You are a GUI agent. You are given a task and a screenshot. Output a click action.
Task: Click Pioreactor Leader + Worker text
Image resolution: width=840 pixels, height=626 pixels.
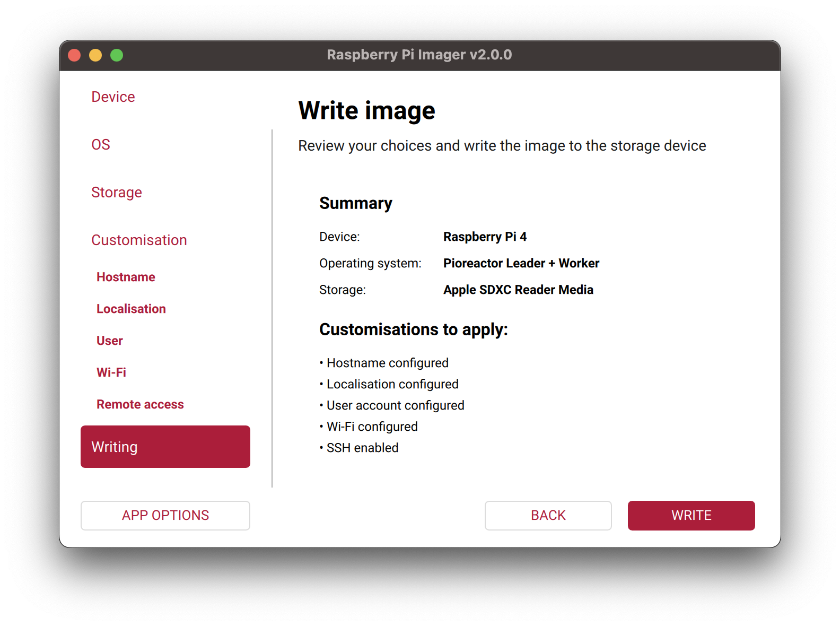[521, 263]
